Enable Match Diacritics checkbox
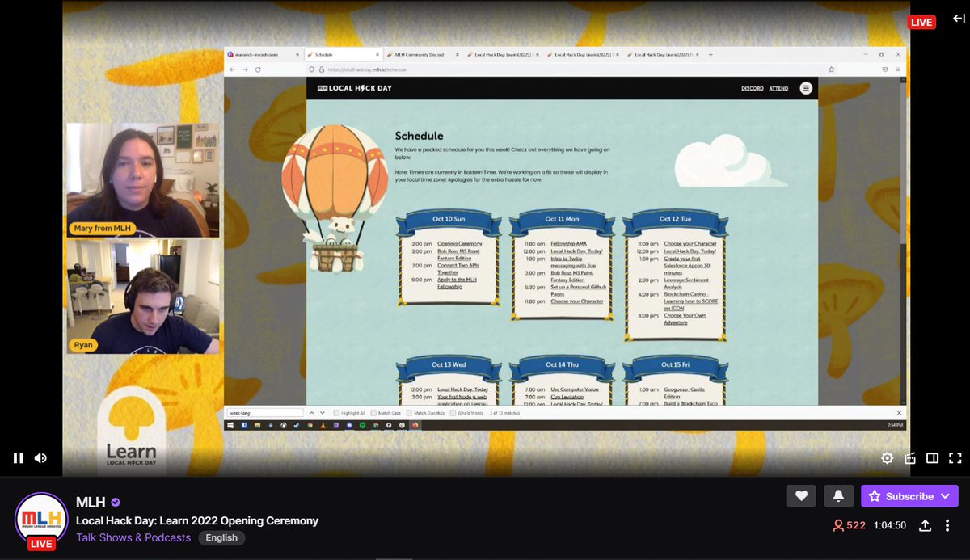This screenshot has width=970, height=560. coord(409,413)
